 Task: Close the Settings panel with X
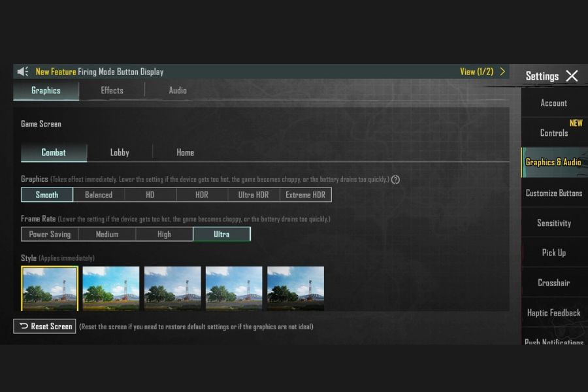[x=572, y=76]
